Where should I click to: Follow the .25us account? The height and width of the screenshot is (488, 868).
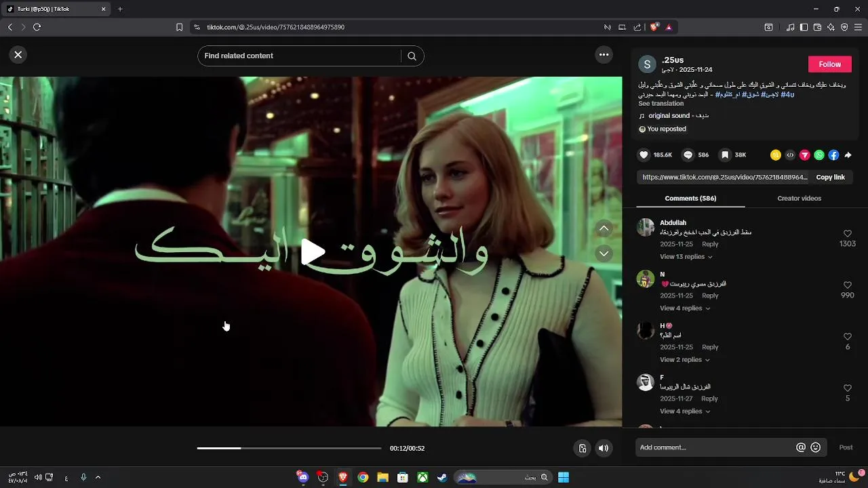829,64
